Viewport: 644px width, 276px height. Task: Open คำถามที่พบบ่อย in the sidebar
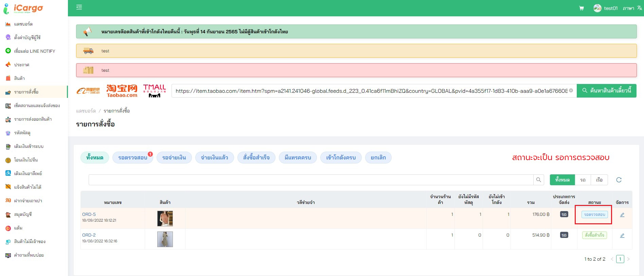point(29,255)
